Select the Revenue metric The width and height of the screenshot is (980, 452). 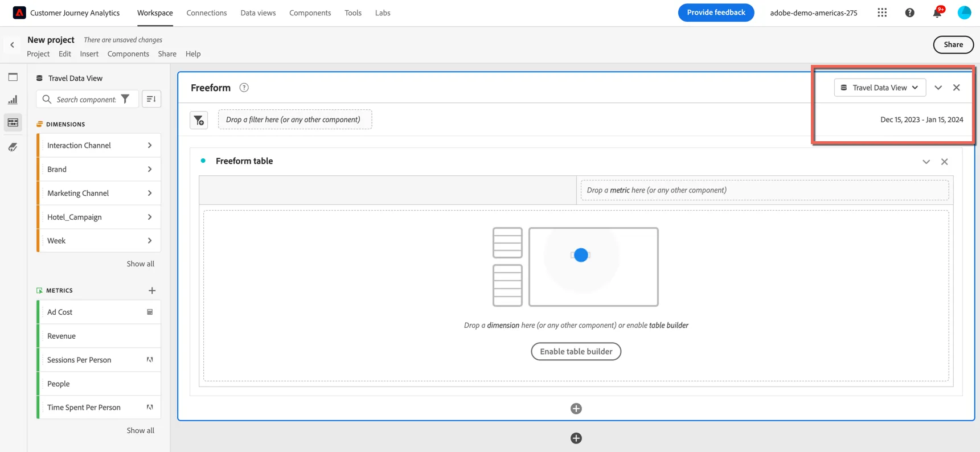click(x=99, y=336)
